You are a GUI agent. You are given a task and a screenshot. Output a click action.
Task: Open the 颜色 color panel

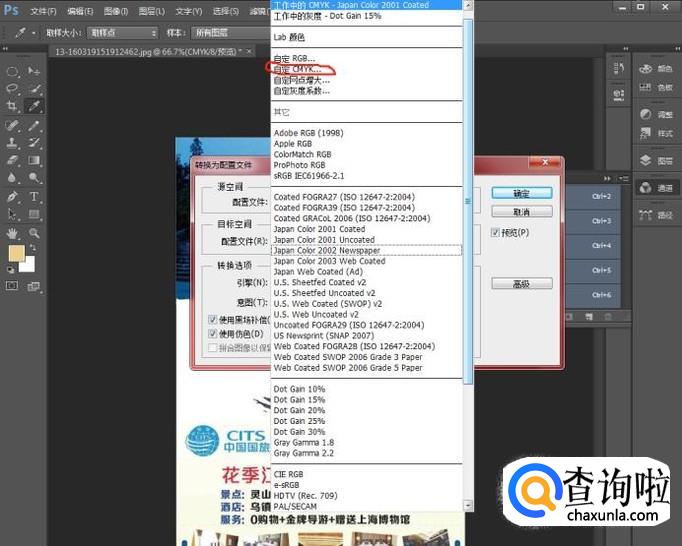655,69
